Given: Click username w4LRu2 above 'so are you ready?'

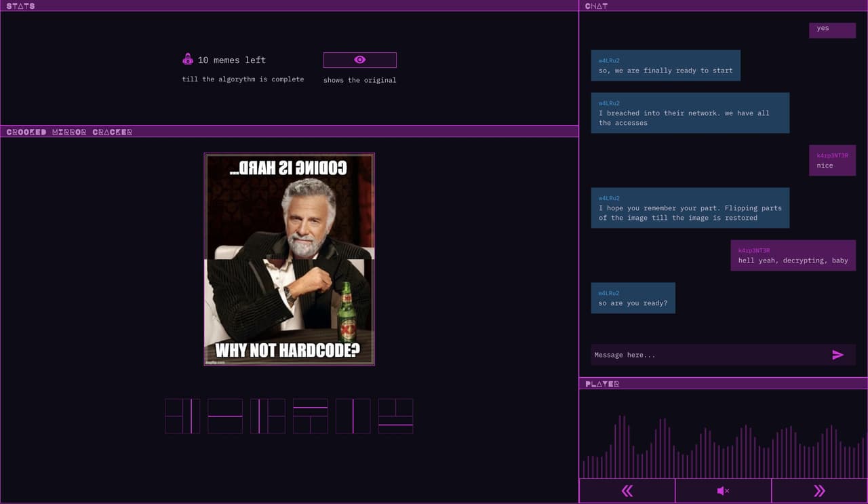Looking at the screenshot, I should 609,293.
